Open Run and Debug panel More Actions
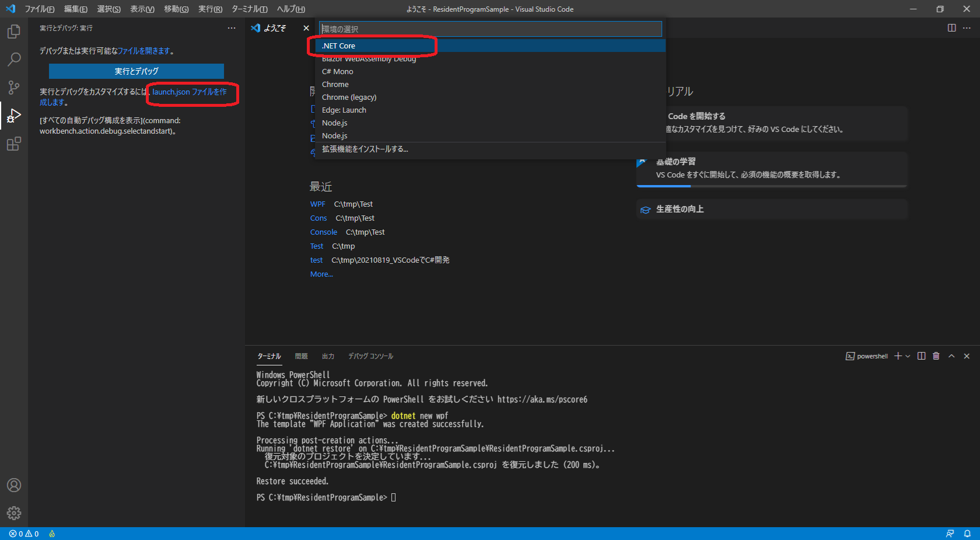The width and height of the screenshot is (980, 540). coord(232,28)
